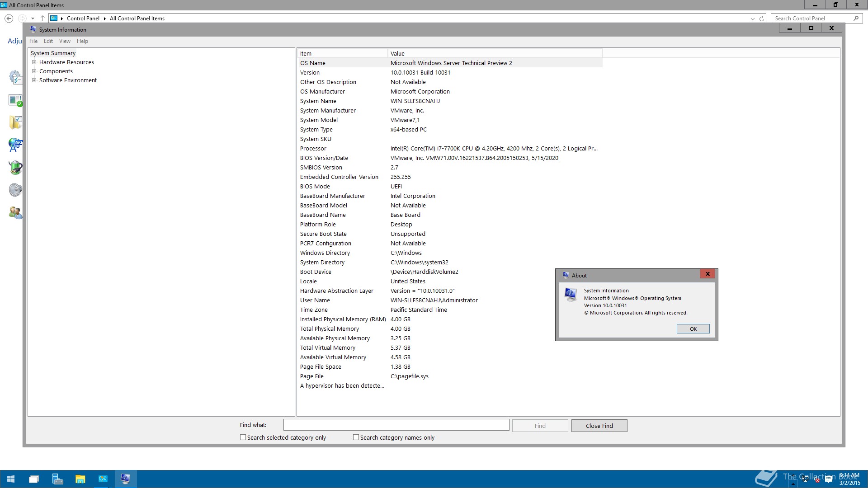Select Installed Physical Memory (RAM) row
This screenshot has width=868, height=488.
450,319
